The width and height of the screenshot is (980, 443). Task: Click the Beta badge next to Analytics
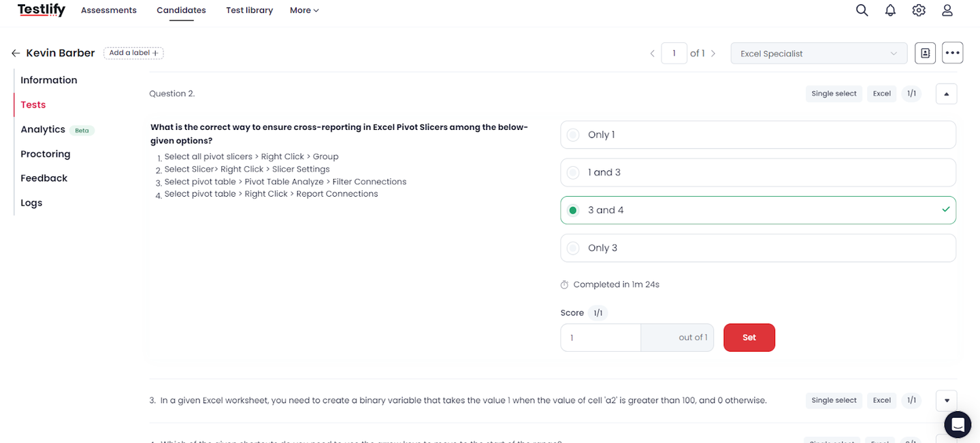(x=82, y=130)
